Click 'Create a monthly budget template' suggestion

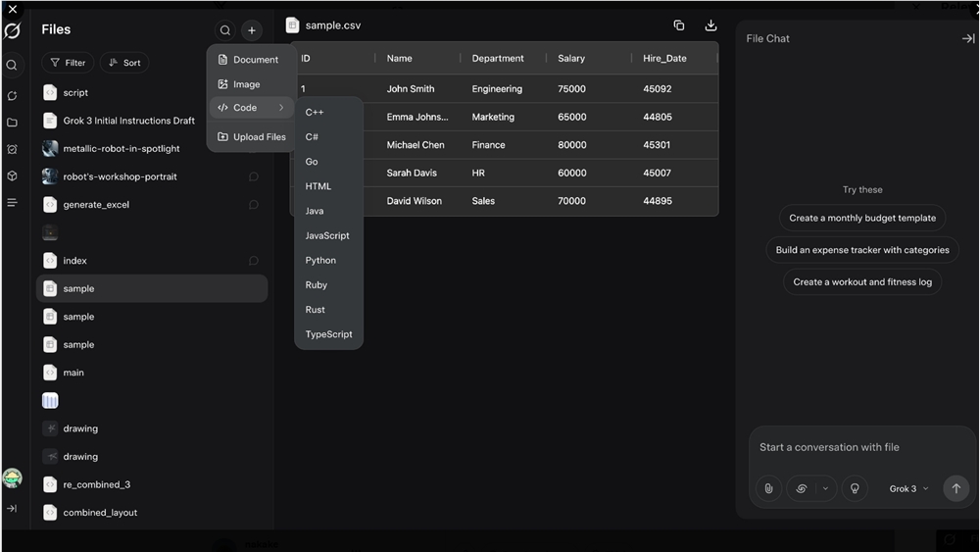[862, 218]
